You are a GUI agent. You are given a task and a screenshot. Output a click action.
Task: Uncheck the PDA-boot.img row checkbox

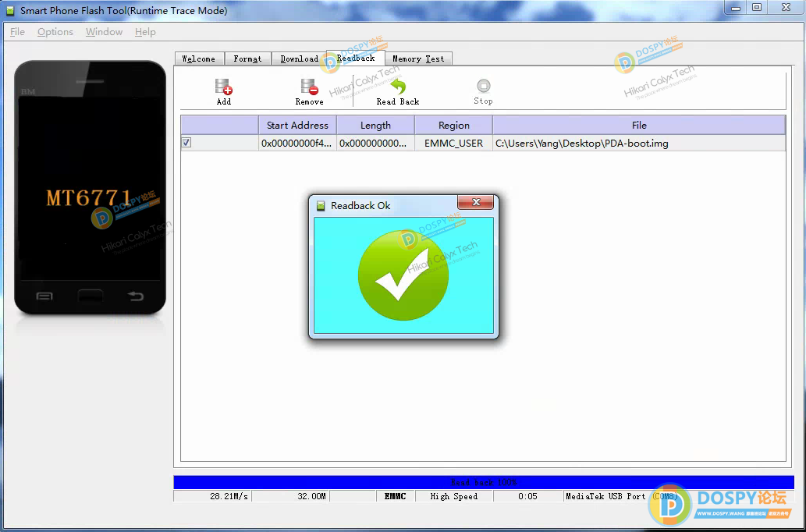[x=186, y=143]
